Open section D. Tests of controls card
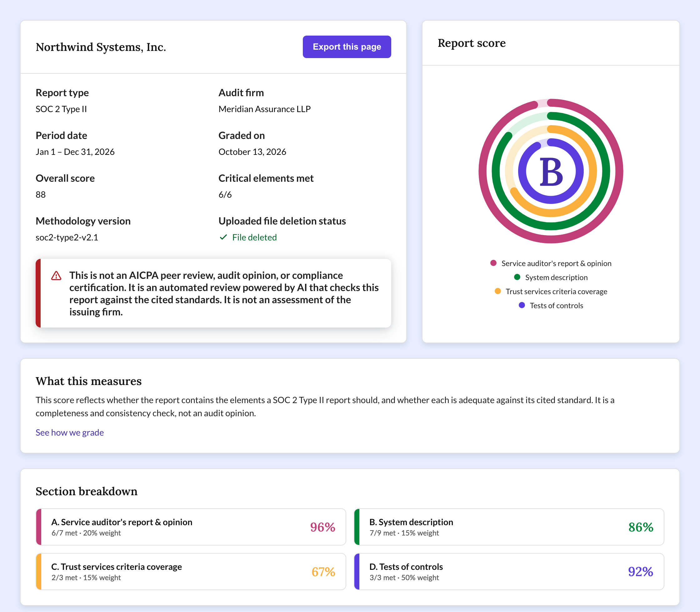 [x=509, y=571]
